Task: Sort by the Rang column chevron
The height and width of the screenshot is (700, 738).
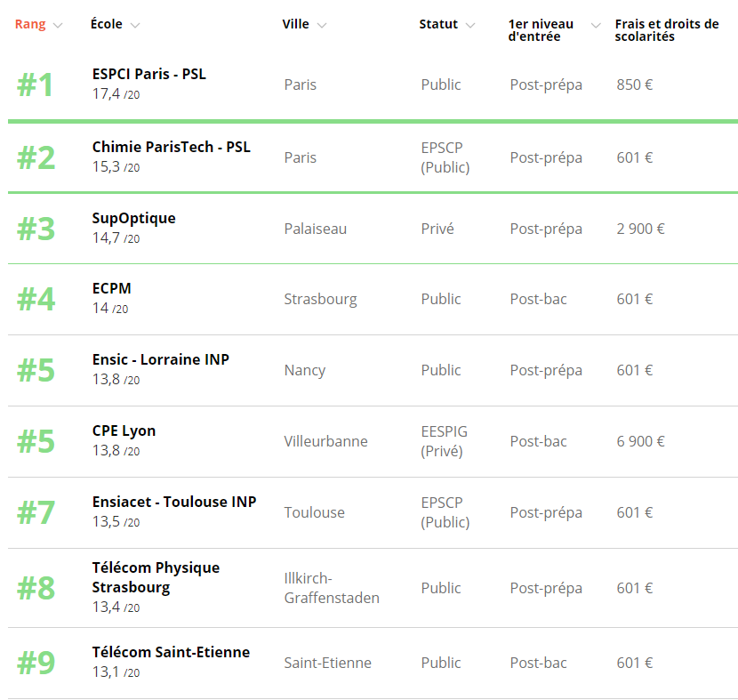Action: click(x=58, y=25)
